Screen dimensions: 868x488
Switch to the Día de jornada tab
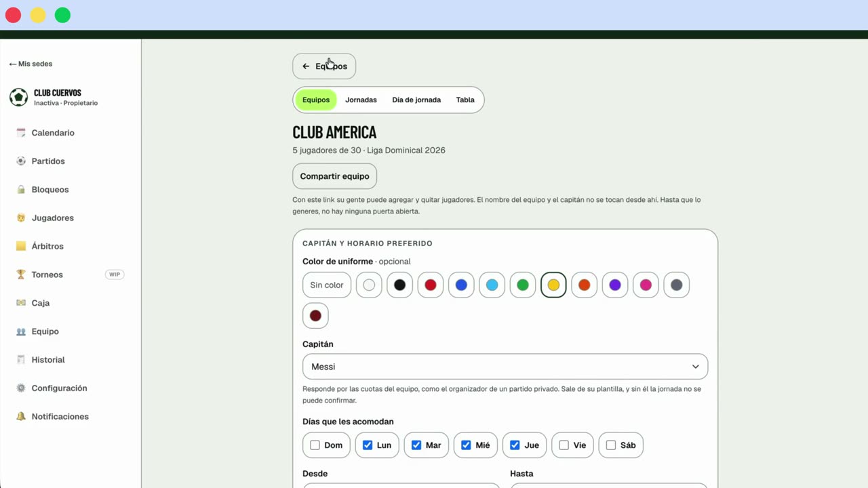pyautogui.click(x=416, y=100)
